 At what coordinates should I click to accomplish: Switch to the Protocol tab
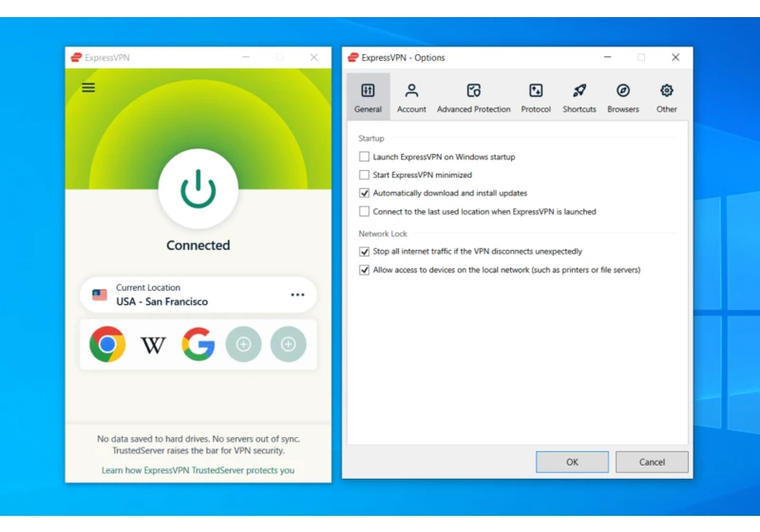(536, 97)
